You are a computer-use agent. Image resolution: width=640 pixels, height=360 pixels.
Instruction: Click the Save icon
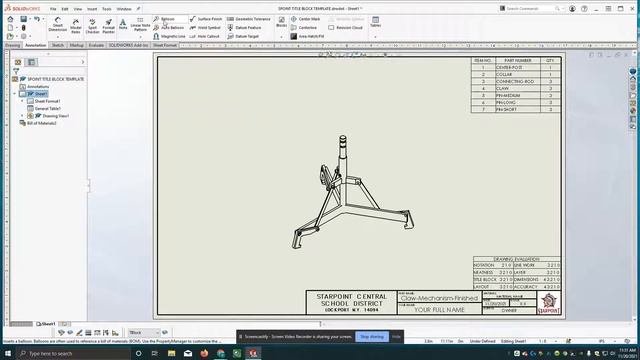(x=23, y=19)
